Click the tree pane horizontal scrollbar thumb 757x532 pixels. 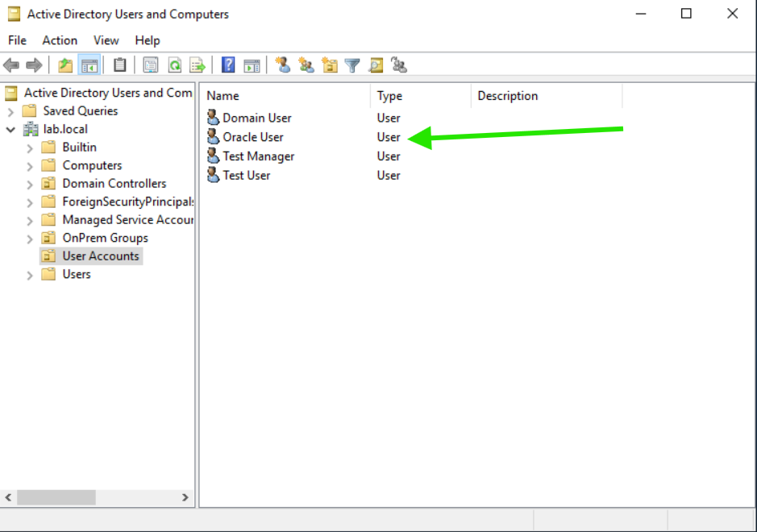coord(56,497)
